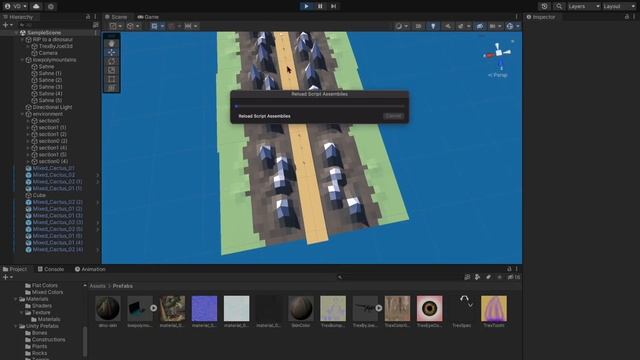Switch to the Animation tab

[x=90, y=269]
